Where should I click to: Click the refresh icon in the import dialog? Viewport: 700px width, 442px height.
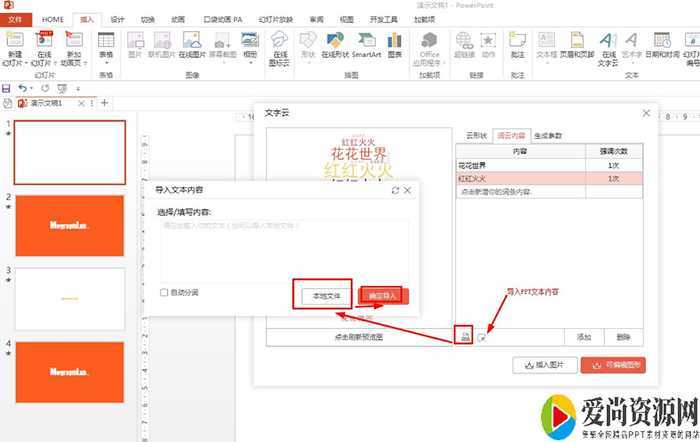(395, 189)
